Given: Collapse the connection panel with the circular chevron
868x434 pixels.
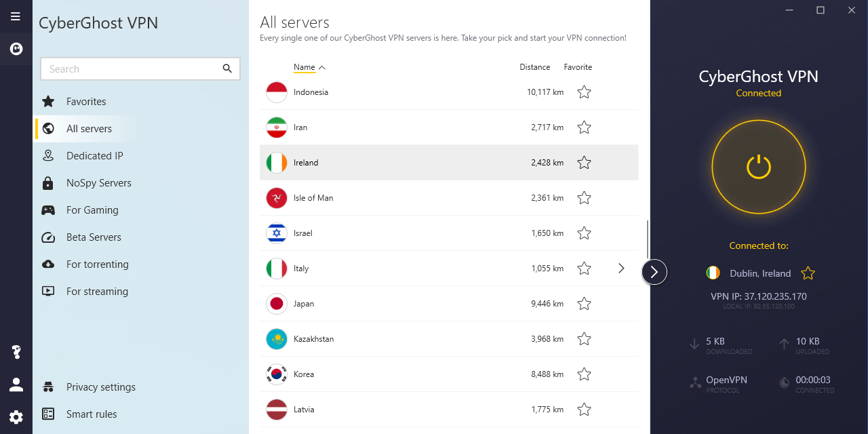Looking at the screenshot, I should click(x=654, y=272).
